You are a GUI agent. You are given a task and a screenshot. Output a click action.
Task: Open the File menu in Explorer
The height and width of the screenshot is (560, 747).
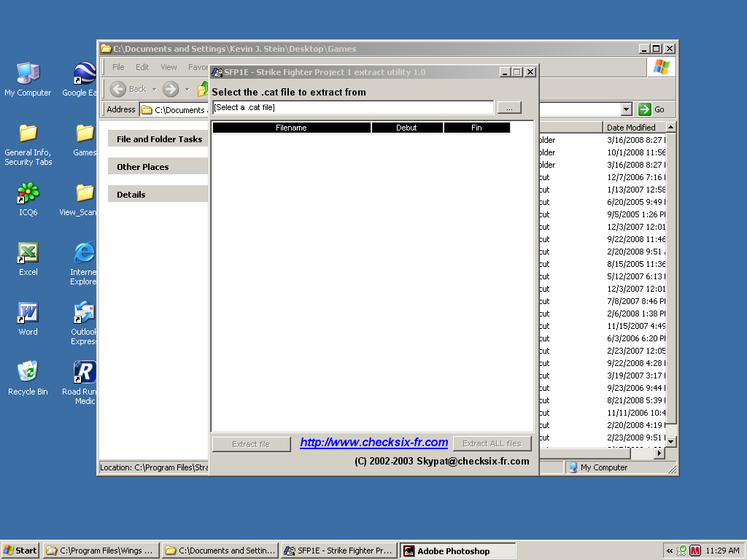(x=118, y=67)
